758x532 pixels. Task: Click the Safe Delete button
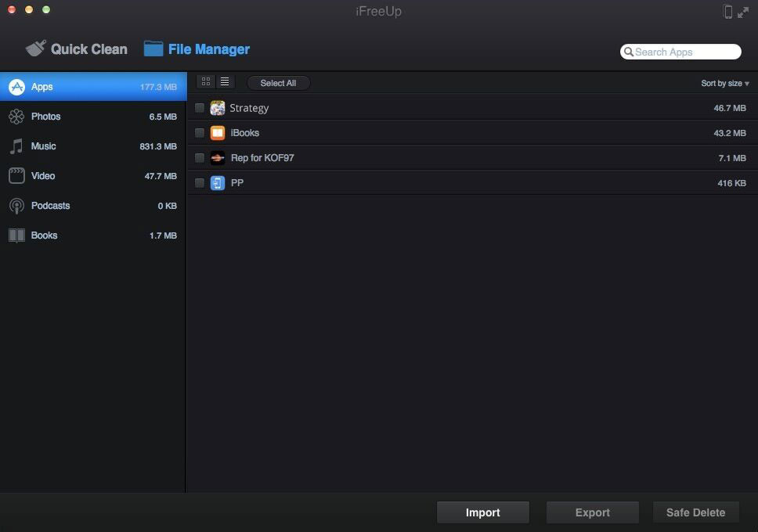click(695, 512)
